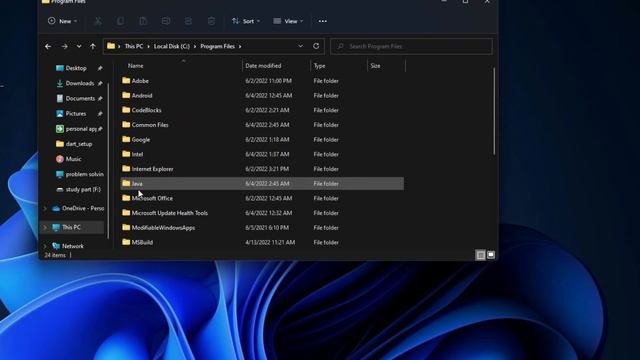Select the CodeBlocks folder
Image resolution: width=640 pixels, height=360 pixels.
[262, 110]
